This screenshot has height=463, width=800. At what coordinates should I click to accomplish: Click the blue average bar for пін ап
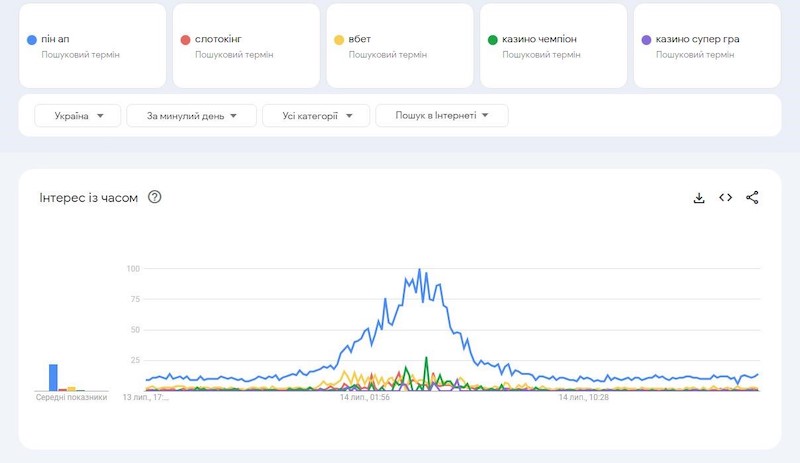[x=53, y=378]
